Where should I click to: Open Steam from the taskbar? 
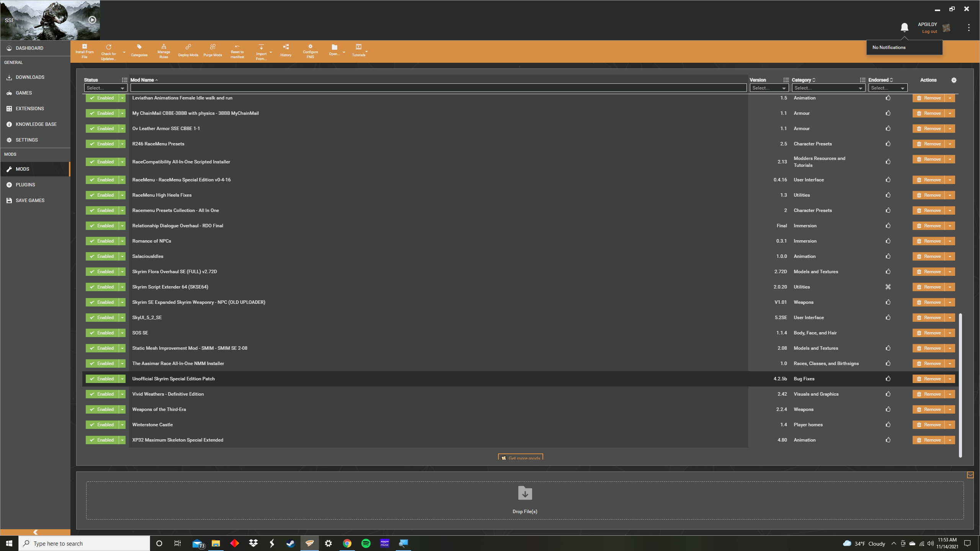[x=291, y=543]
